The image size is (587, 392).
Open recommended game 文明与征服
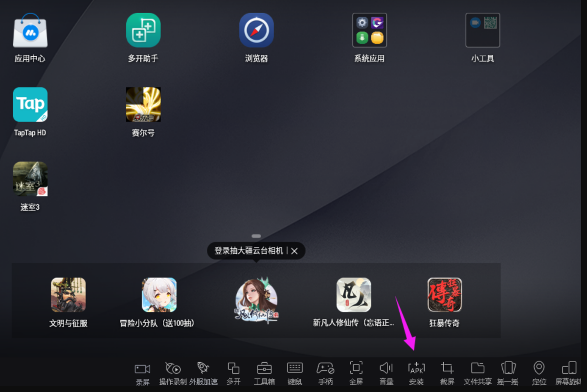pos(68,295)
